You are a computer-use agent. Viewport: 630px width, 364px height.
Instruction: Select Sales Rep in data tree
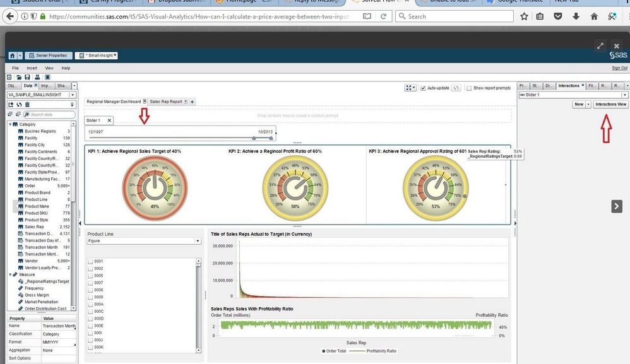[x=34, y=226]
